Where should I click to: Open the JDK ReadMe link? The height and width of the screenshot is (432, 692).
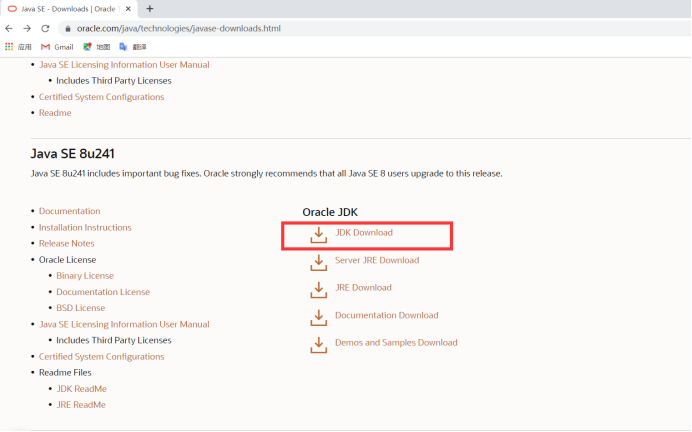(81, 389)
